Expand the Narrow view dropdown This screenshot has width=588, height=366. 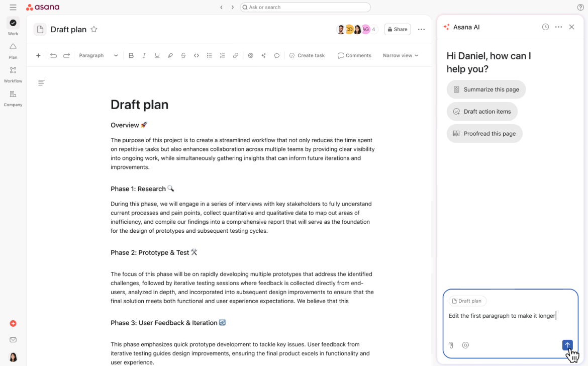(x=401, y=55)
